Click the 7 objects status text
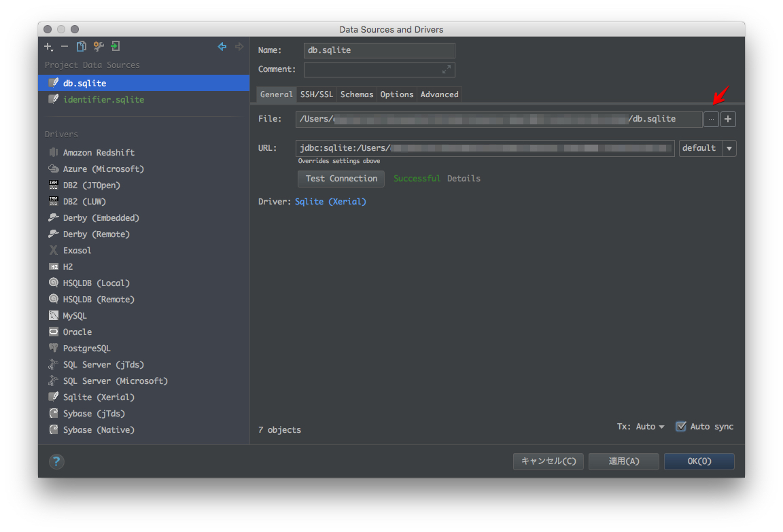The height and width of the screenshot is (532, 783). [x=279, y=429]
